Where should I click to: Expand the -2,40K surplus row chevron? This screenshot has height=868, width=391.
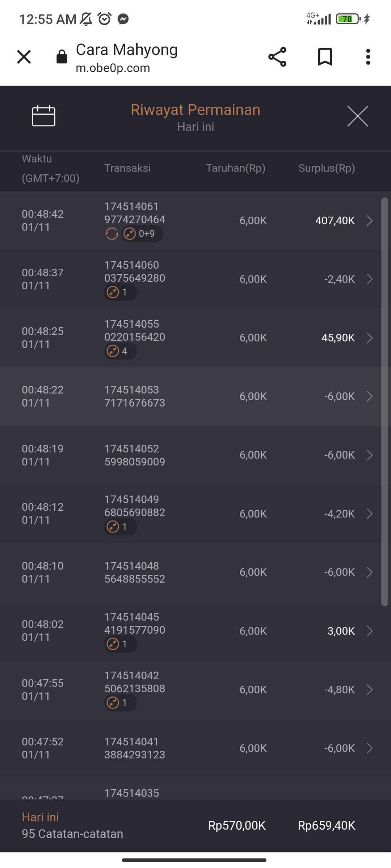tap(370, 279)
